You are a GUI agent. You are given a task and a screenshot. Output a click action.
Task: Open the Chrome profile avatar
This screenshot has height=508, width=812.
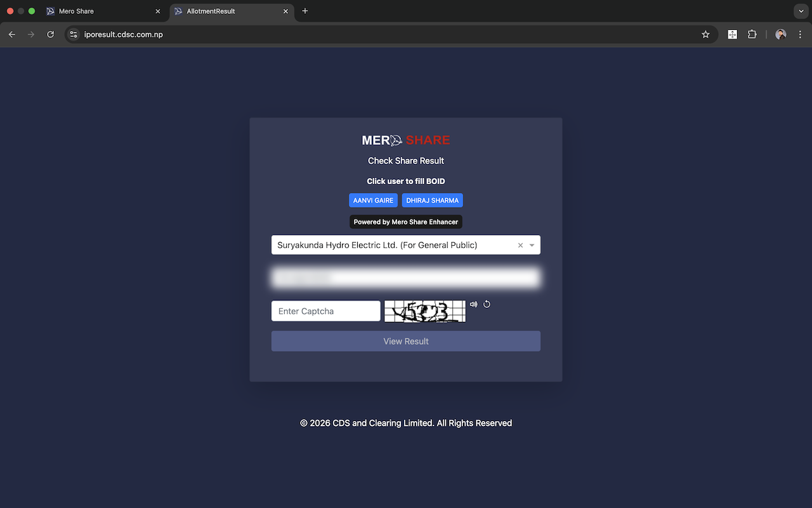781,34
